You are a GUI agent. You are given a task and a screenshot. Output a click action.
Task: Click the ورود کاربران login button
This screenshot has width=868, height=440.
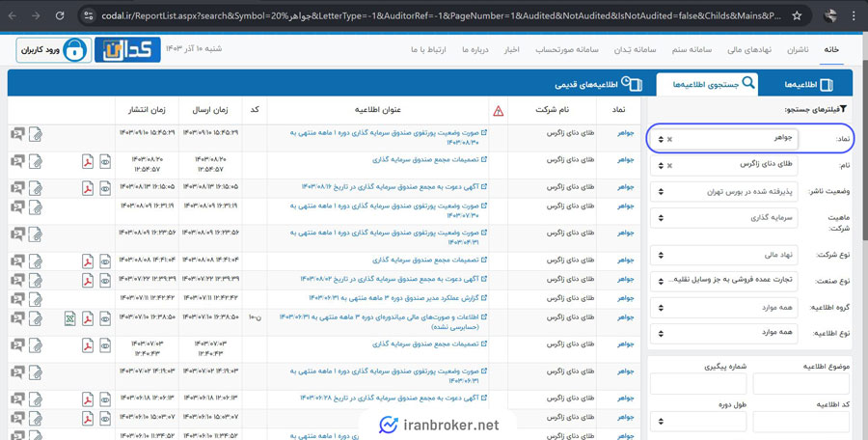(54, 50)
